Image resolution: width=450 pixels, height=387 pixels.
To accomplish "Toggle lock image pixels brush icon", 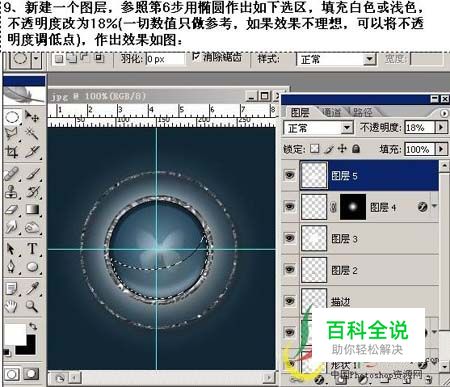I will (x=329, y=149).
